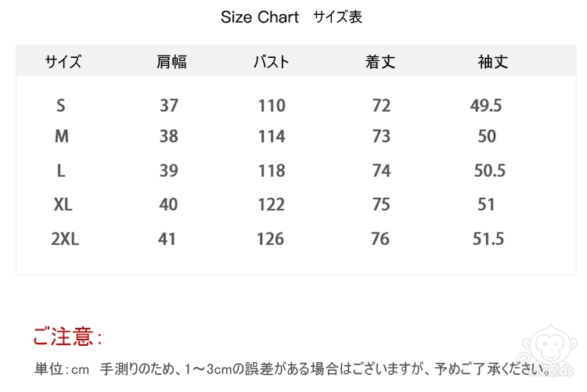This screenshot has height=392, width=587.
Task: Click the M size row label
Action: pos(62,136)
